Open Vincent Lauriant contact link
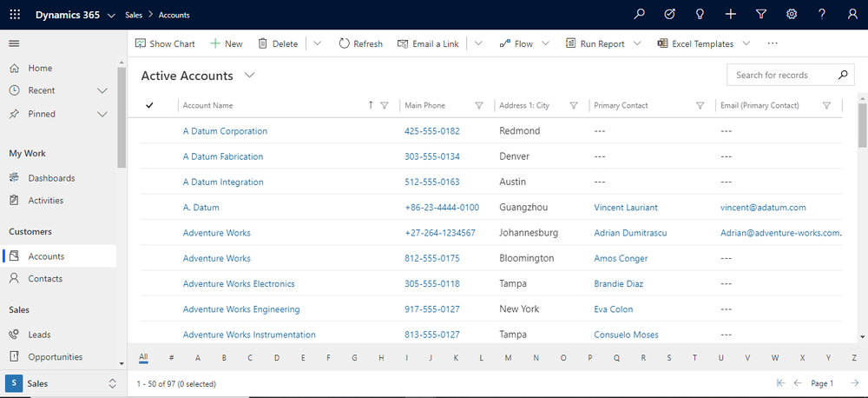The height and width of the screenshot is (398, 868). tap(626, 208)
